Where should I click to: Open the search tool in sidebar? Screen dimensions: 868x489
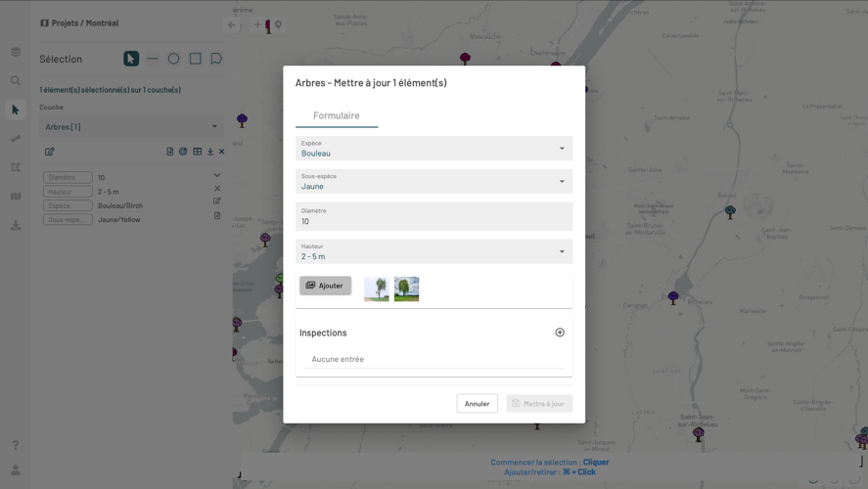[x=16, y=81]
